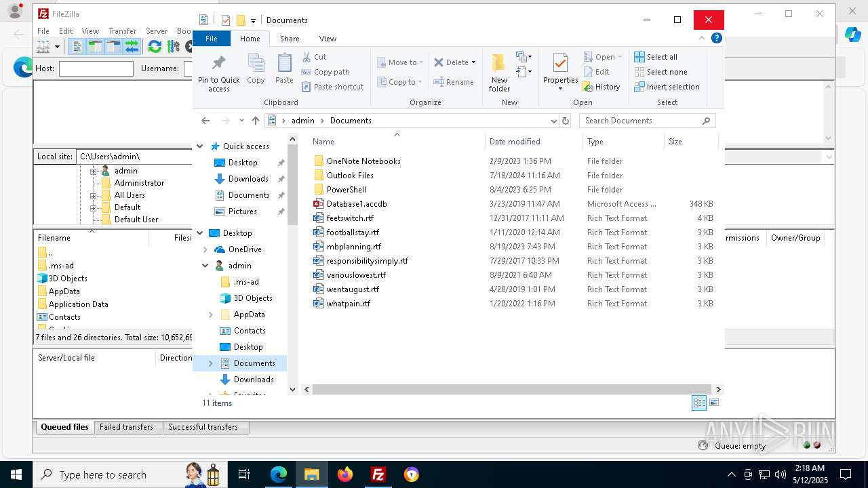Collapse Quick access in navigation pane
The width and height of the screenshot is (868, 488).
[200, 146]
